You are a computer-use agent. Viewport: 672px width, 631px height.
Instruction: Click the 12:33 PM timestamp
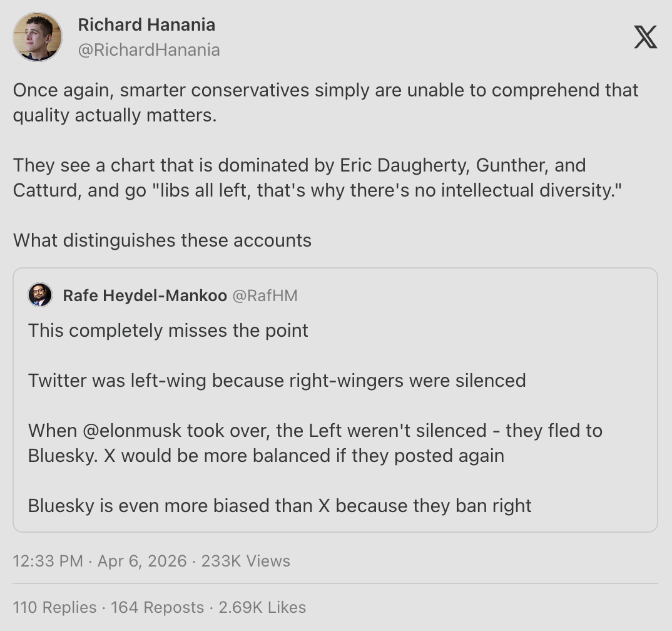[48, 561]
